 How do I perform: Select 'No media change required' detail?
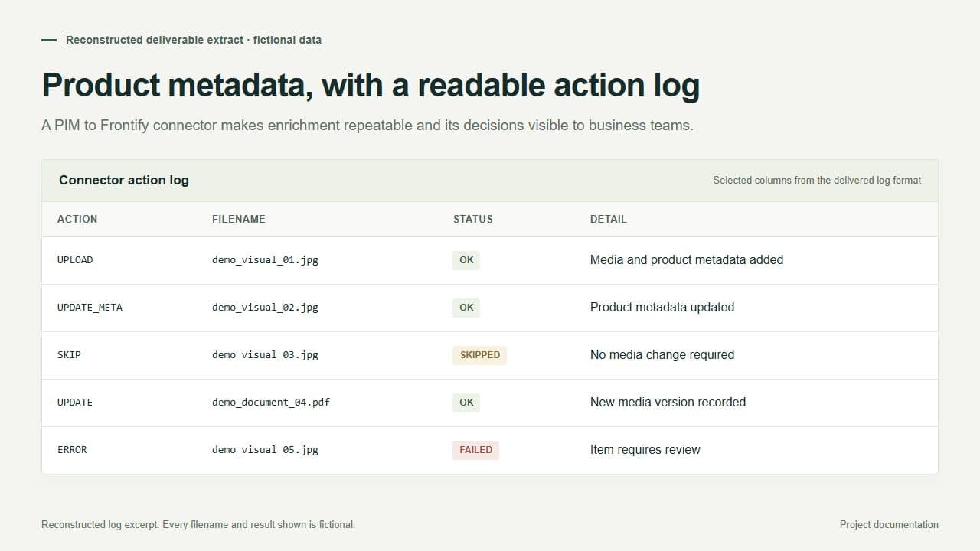click(662, 355)
